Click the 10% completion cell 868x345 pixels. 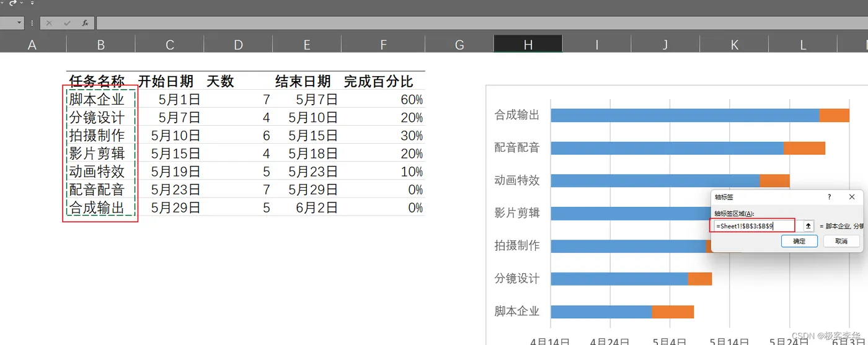point(383,171)
